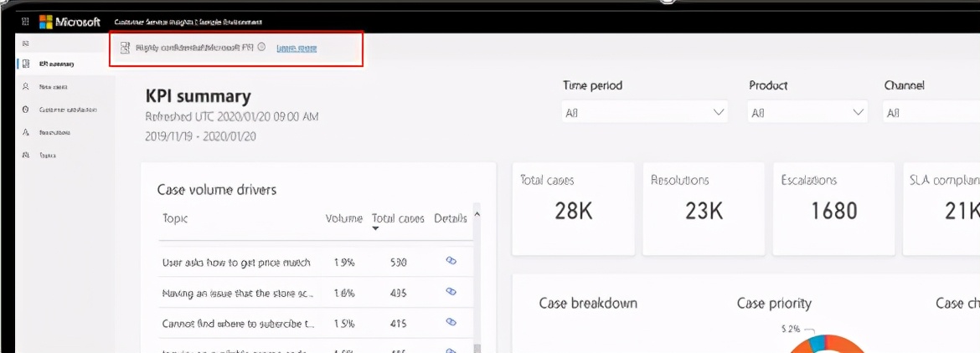Click total cases value in the price match row
The image size is (980, 353).
point(398,263)
